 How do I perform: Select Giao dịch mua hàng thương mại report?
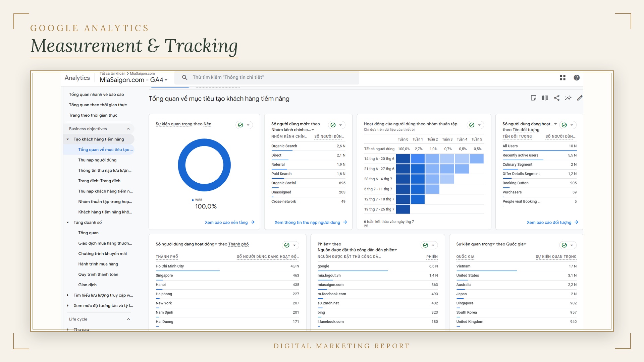pos(105,243)
